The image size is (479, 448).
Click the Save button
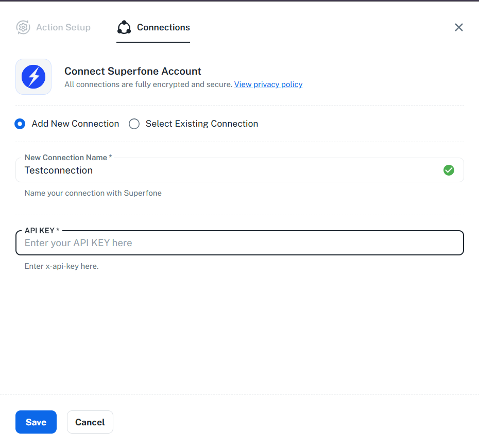[36, 422]
